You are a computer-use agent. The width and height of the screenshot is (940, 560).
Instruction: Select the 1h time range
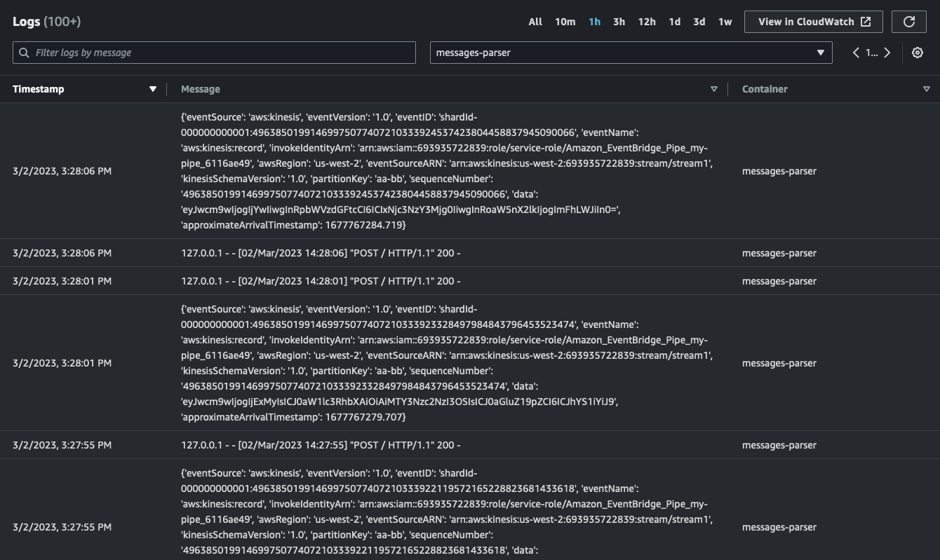[594, 22]
